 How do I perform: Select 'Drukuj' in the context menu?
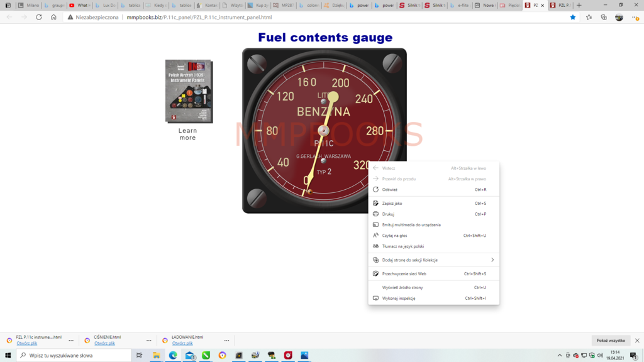point(388,214)
